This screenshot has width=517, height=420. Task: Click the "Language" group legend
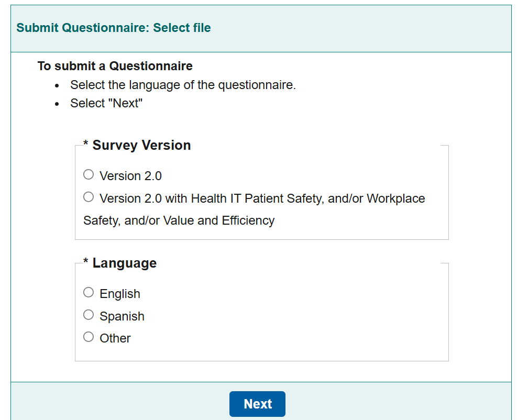pos(125,263)
